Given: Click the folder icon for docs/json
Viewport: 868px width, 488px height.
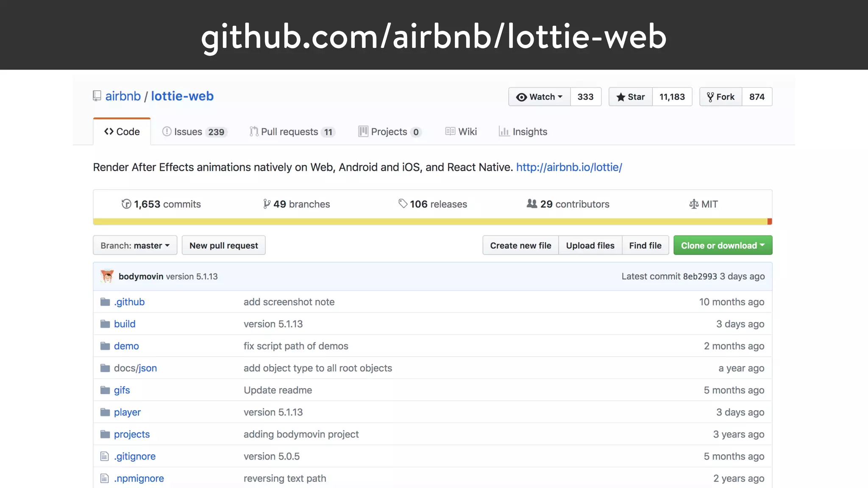Looking at the screenshot, I should pyautogui.click(x=105, y=368).
